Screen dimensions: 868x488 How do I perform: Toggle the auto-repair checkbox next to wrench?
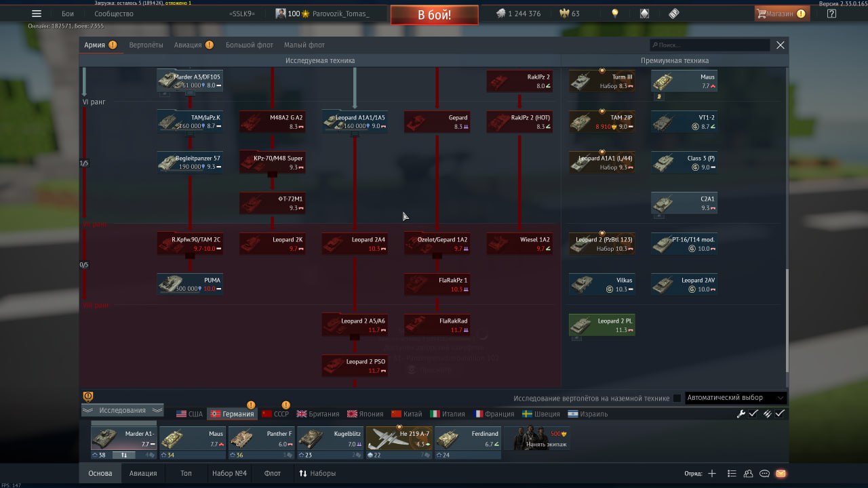753,413
